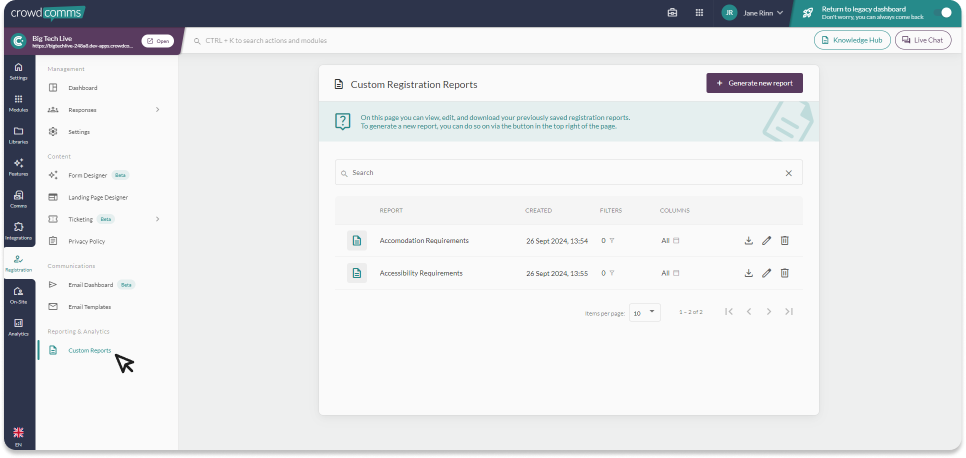
Task: Delete the Accomodation Requirements report
Action: (x=785, y=241)
